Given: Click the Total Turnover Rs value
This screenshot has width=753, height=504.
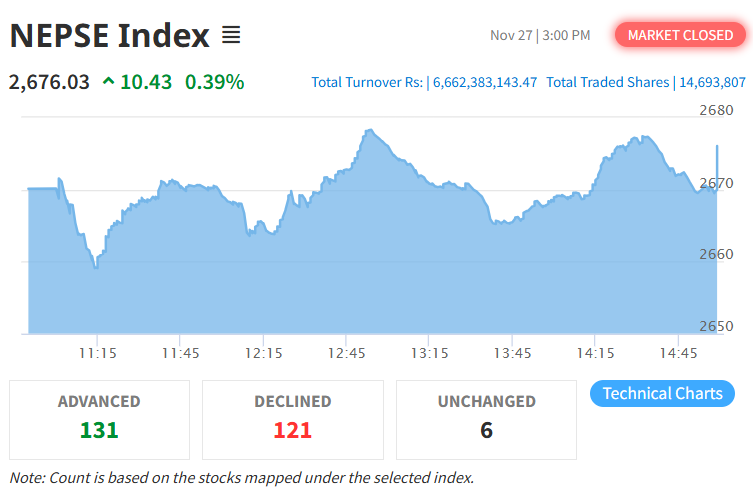Looking at the screenshot, I should coord(485,82).
